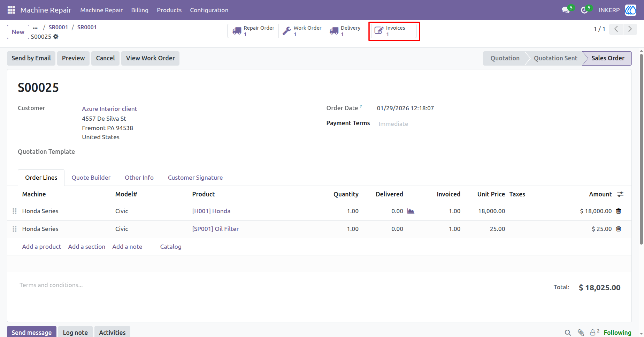This screenshot has height=337, width=644.
Task: Open the Products menu
Action: (x=169, y=10)
